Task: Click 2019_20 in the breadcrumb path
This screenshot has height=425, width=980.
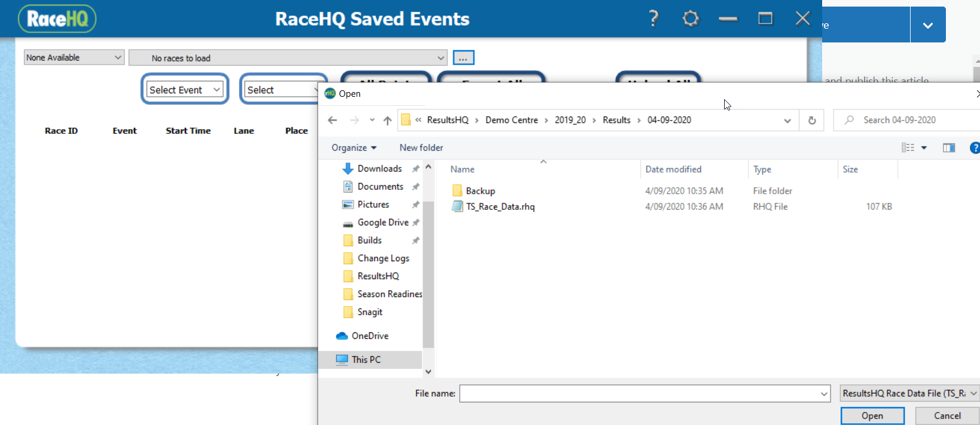Action: pos(570,120)
